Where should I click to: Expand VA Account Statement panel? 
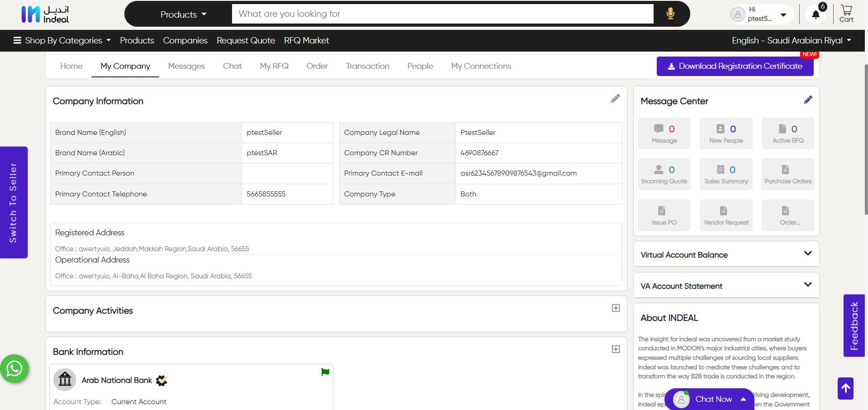click(807, 285)
